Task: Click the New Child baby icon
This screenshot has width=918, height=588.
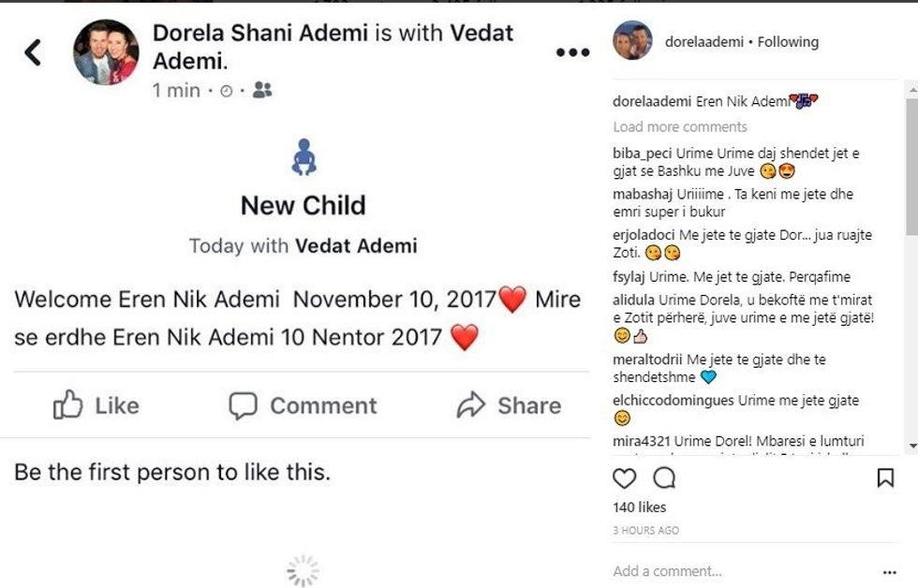Action: 304,157
